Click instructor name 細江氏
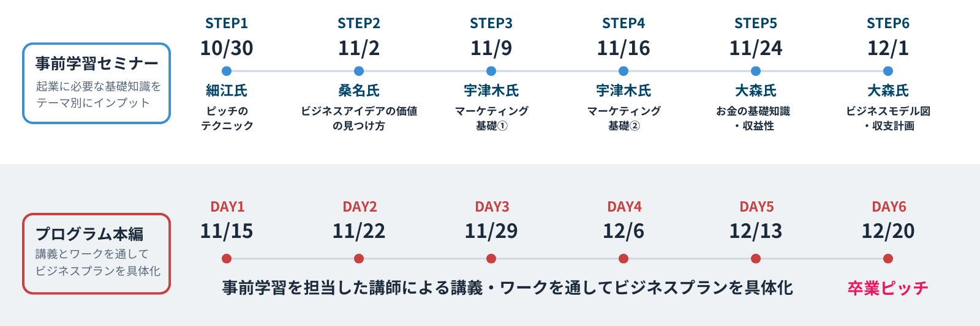The width and height of the screenshot is (980, 326). pos(227,91)
